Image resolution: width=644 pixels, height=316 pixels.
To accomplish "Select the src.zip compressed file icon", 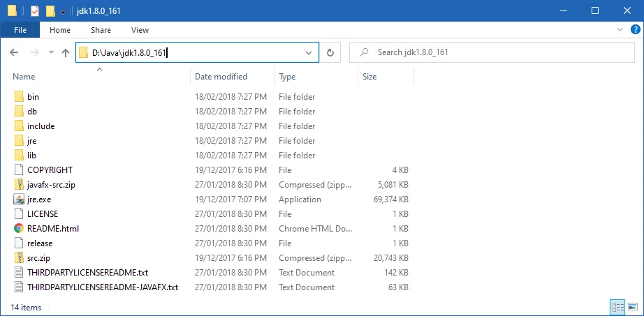I will 19,258.
